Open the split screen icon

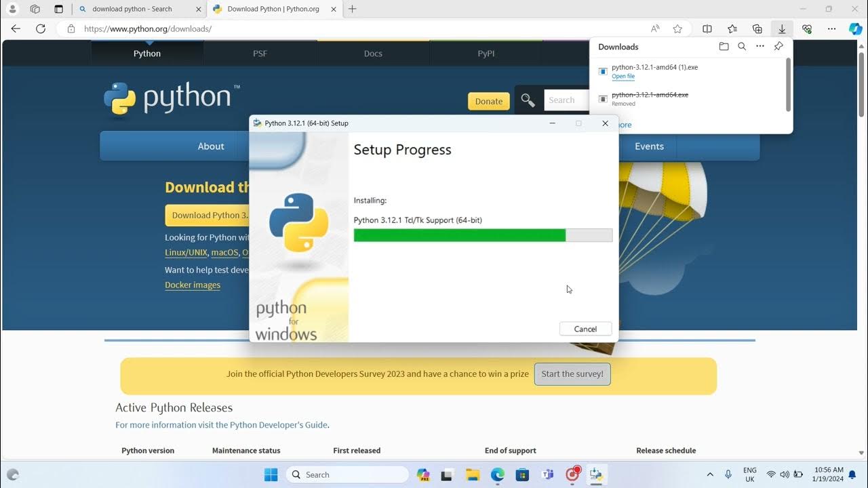707,29
